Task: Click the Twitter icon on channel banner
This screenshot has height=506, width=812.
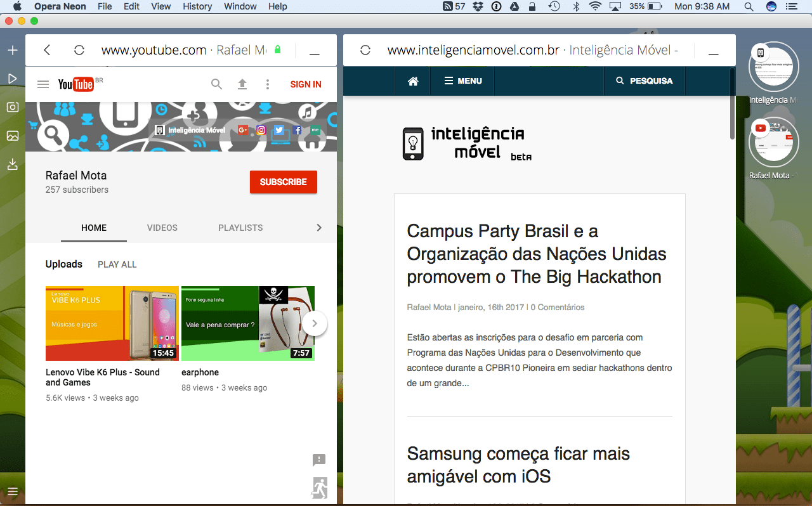Action: coord(278,130)
